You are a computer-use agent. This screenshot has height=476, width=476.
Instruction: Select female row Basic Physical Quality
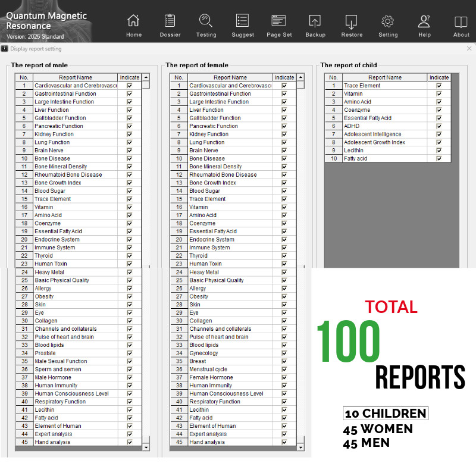coord(233,280)
